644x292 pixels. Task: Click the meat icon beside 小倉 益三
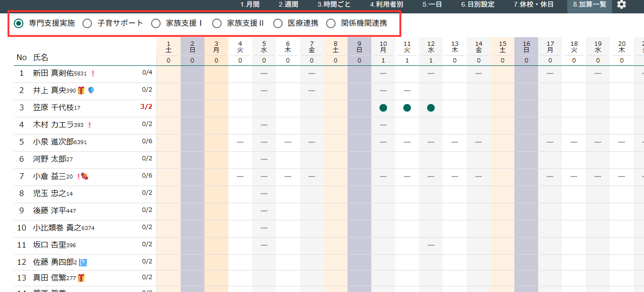84,177
